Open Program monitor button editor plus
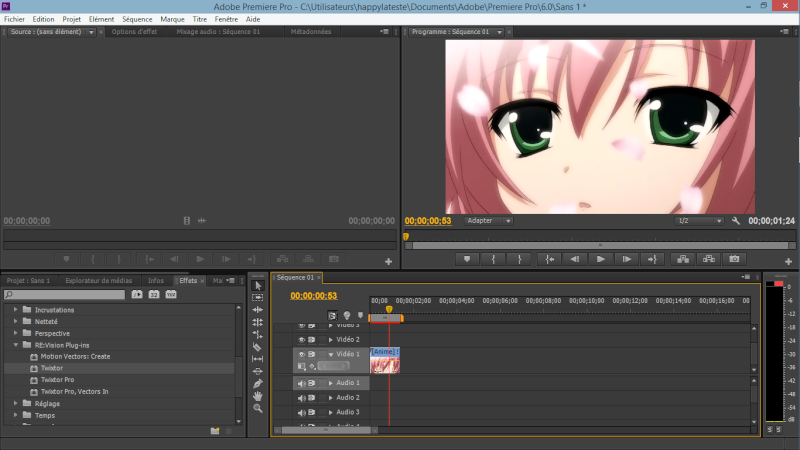 coord(788,261)
